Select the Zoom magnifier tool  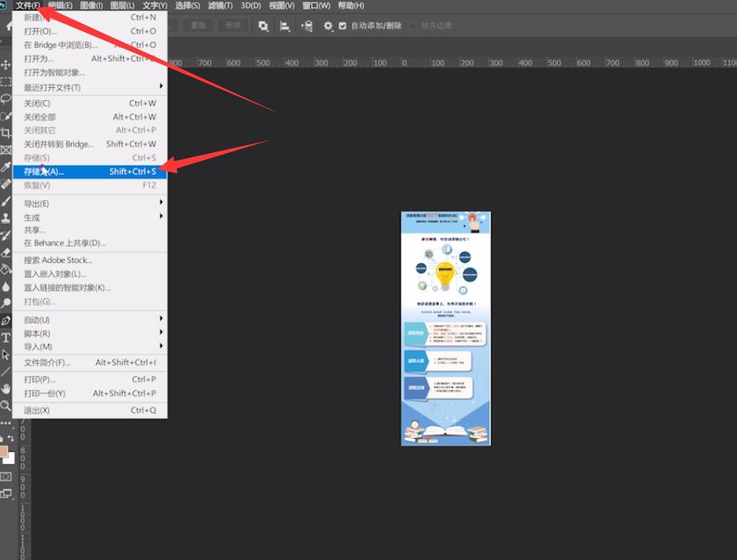6,405
